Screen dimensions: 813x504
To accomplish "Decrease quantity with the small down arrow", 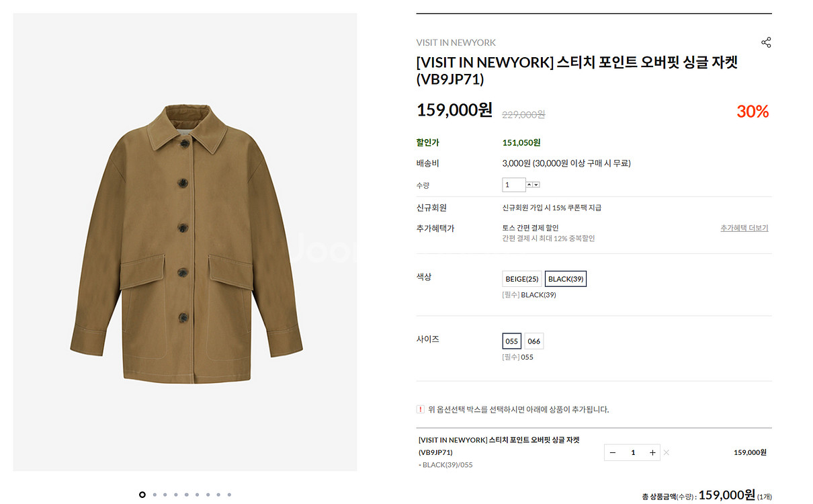I will (x=536, y=185).
